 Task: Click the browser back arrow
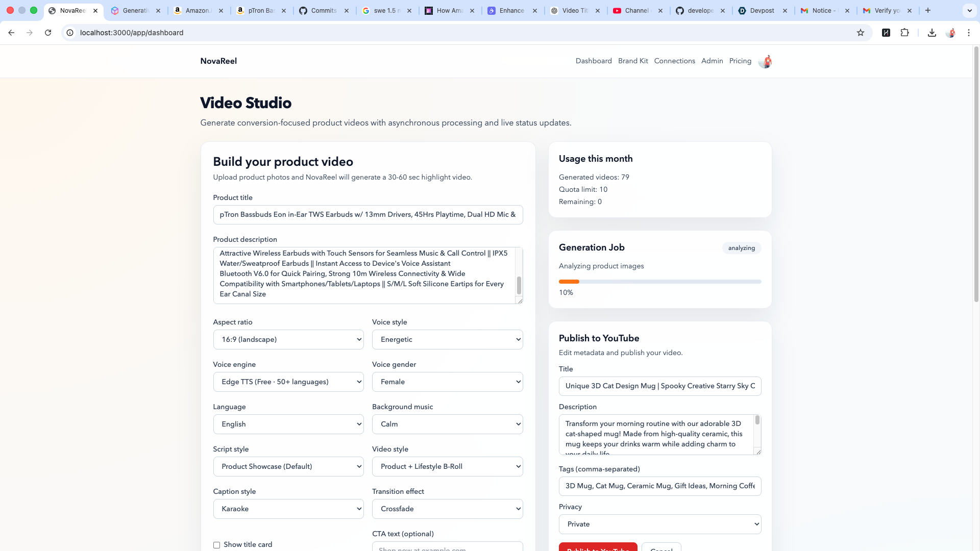(x=11, y=33)
